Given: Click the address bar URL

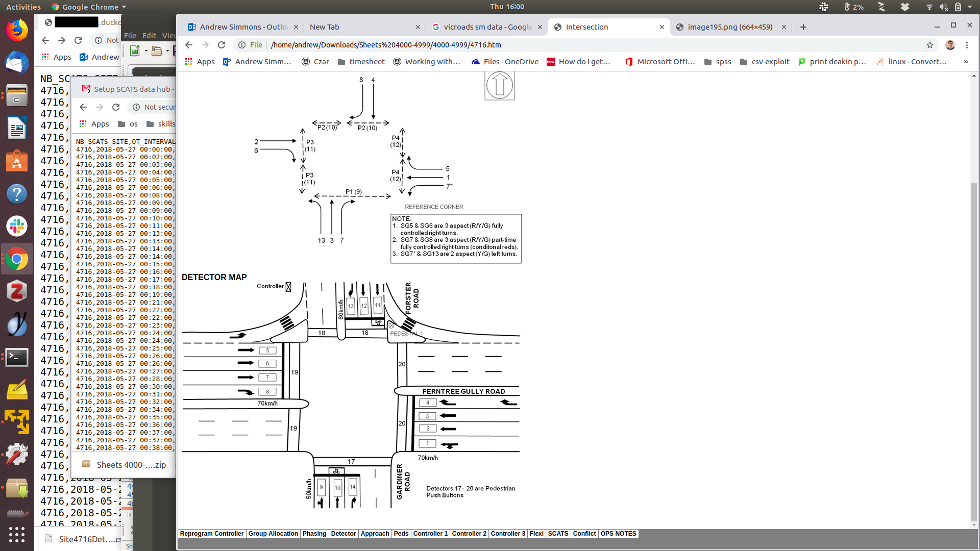Looking at the screenshot, I should (x=386, y=45).
